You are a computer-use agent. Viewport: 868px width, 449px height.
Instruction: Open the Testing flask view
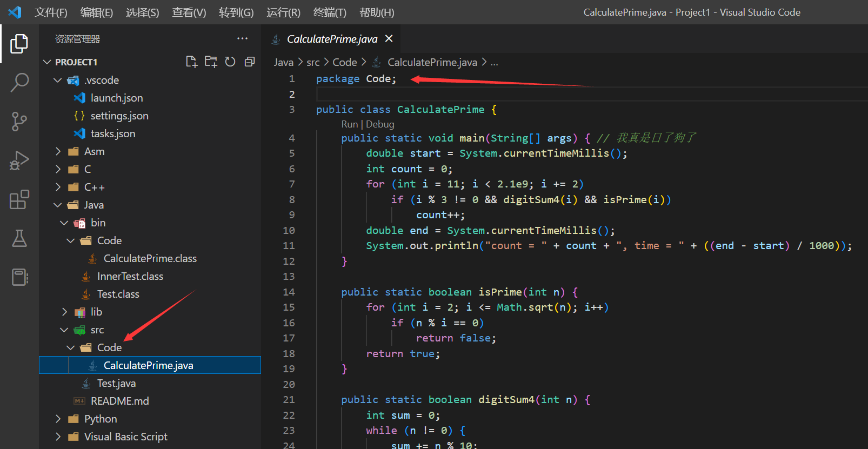click(x=19, y=238)
